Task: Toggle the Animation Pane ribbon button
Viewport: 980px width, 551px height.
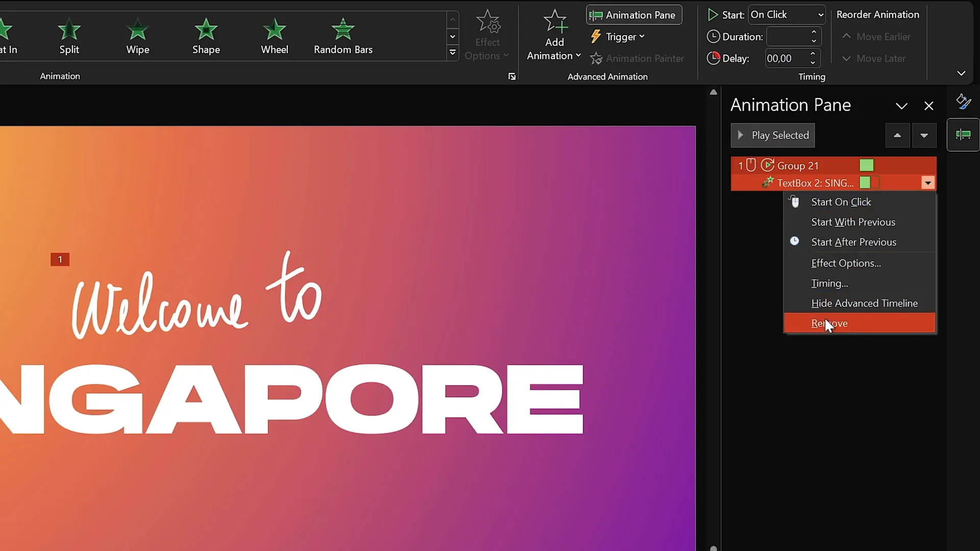Action: (633, 15)
